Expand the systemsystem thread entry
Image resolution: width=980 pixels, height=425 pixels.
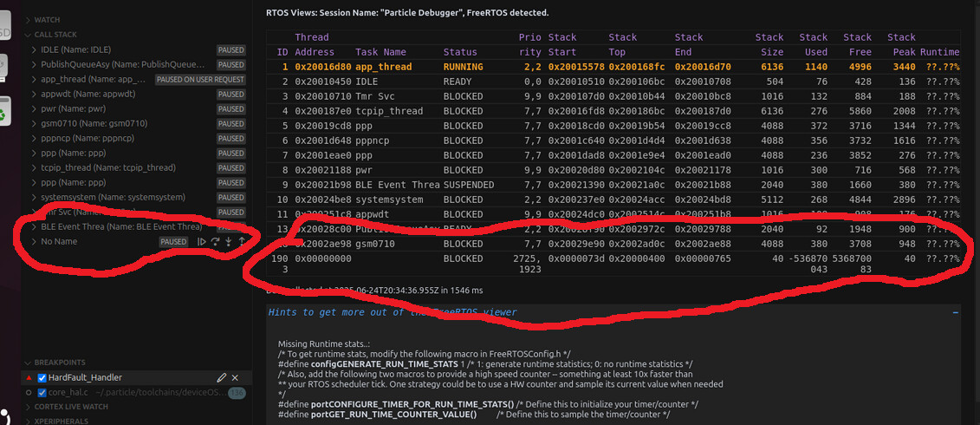[x=35, y=197]
